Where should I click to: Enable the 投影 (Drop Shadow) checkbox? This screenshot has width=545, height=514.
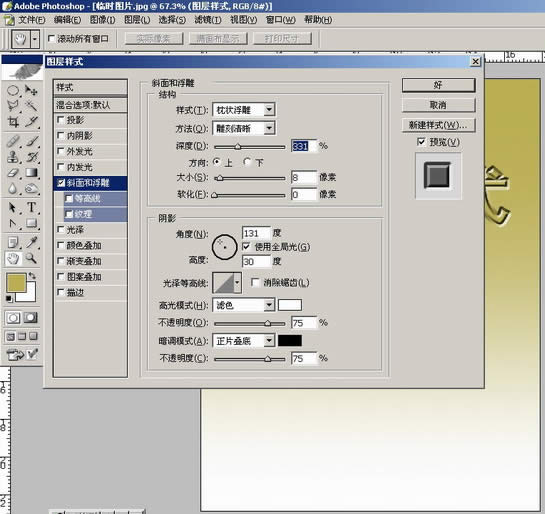tap(60, 120)
